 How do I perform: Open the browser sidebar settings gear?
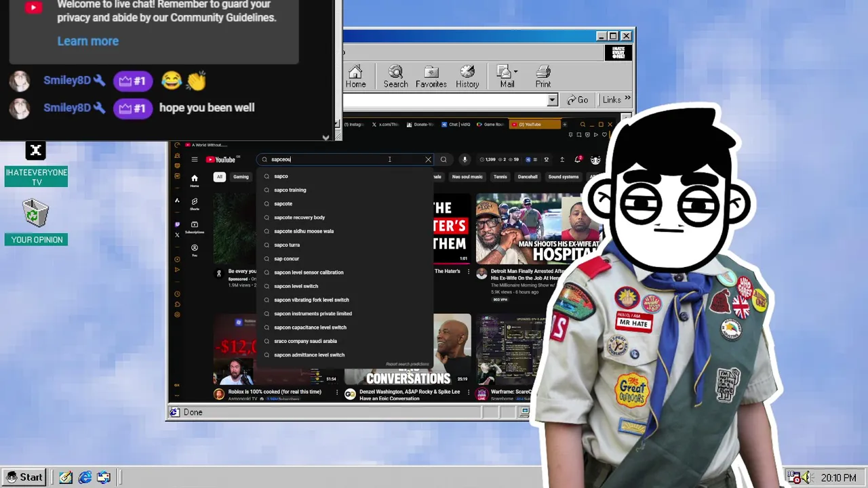pos(177,314)
